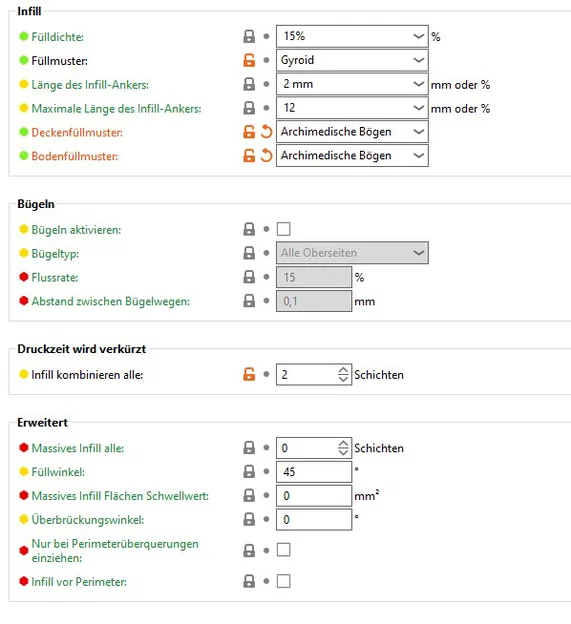Increase Massives Infill alle with the up arrow
This screenshot has width=571, height=624.
343,444
